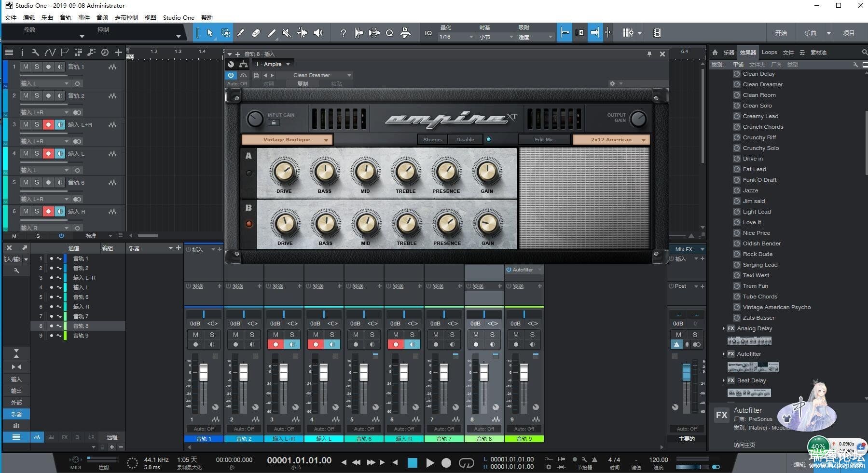Open the inspector 'i' icon

(22, 52)
